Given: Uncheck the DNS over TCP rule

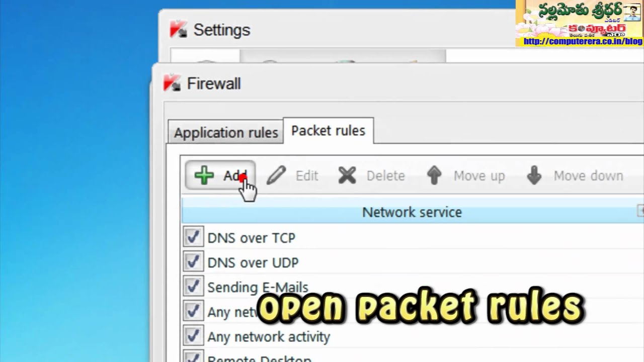Looking at the screenshot, I should coord(193,237).
